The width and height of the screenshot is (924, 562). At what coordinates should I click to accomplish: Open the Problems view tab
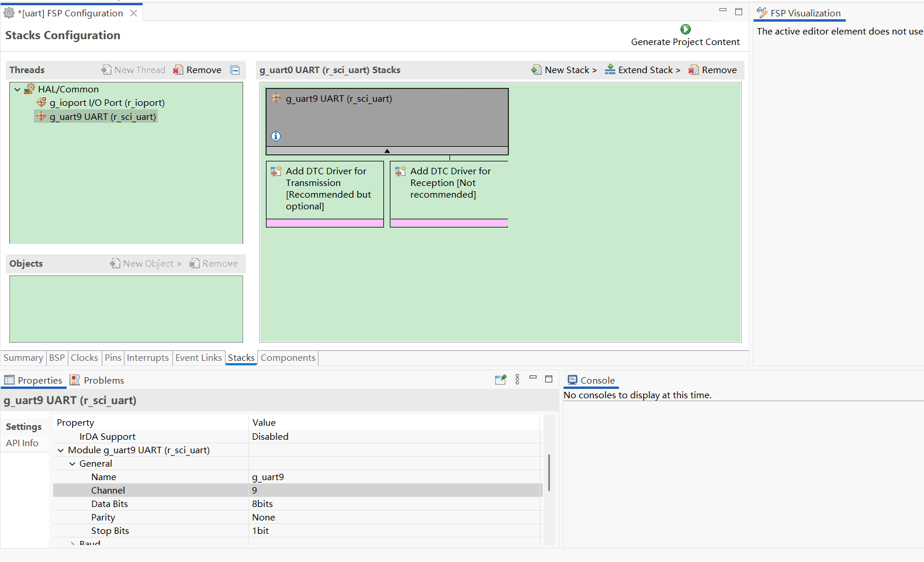coord(97,380)
